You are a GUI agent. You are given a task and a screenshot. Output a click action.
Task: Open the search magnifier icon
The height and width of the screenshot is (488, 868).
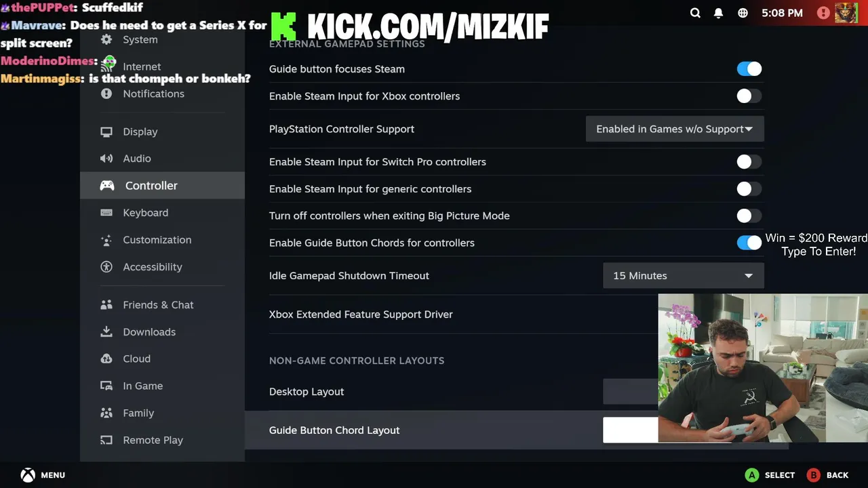695,13
